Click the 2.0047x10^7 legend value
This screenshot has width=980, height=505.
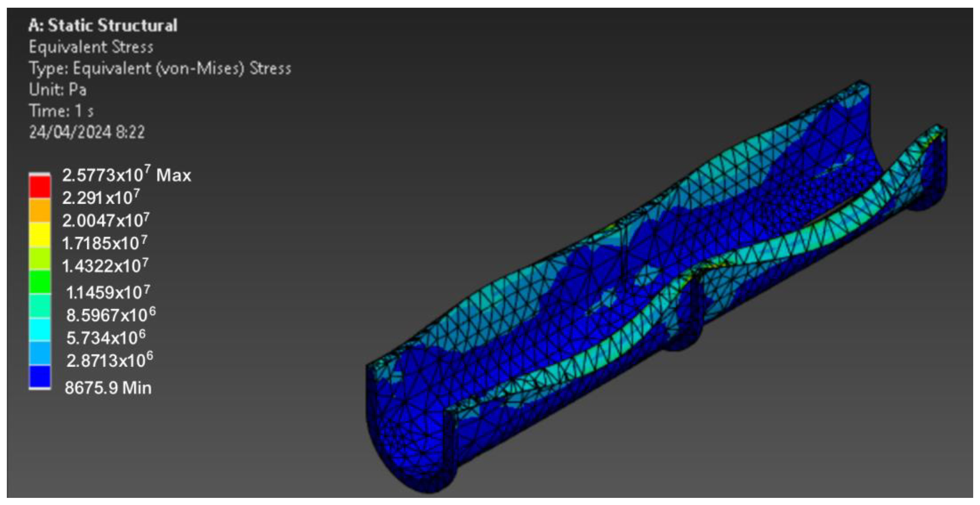point(106,220)
